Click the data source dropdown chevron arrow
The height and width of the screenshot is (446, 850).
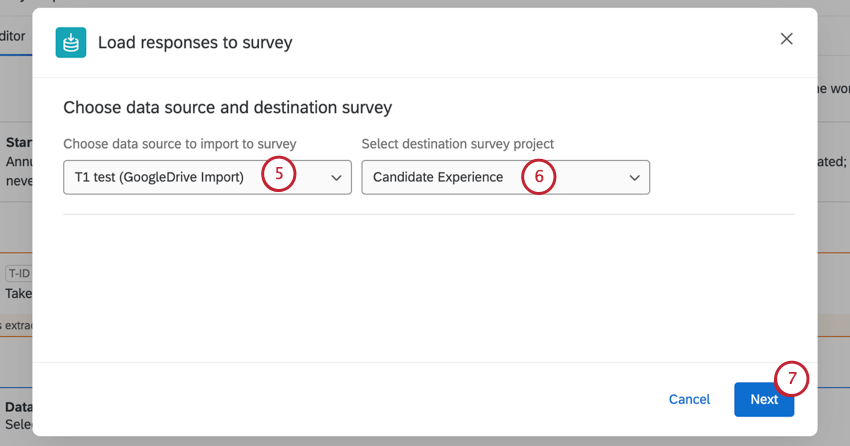[336, 178]
